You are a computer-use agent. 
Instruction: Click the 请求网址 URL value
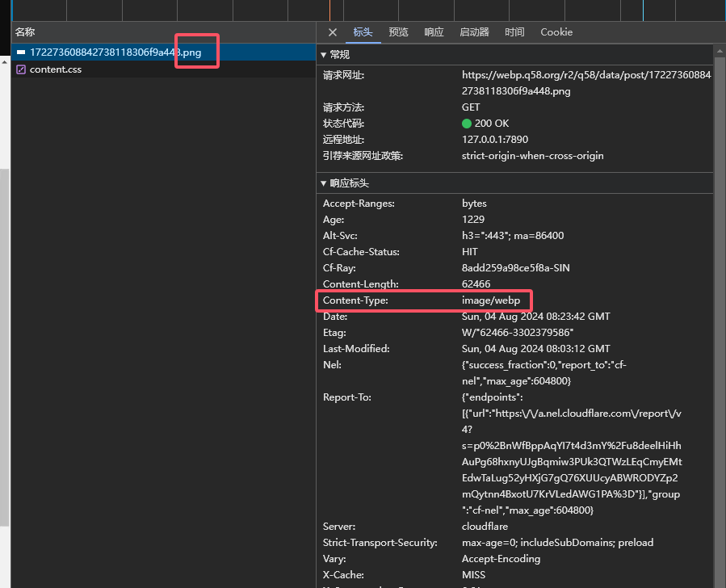585,82
